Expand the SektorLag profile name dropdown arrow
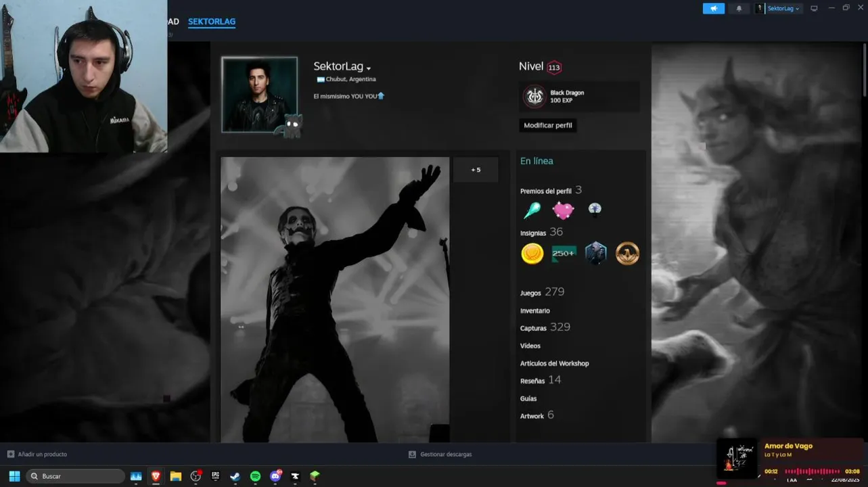Screen dimensions: 868x487 tap(369, 68)
